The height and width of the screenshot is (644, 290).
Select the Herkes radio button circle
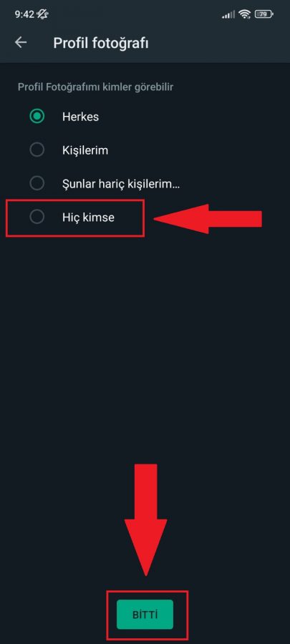37,117
